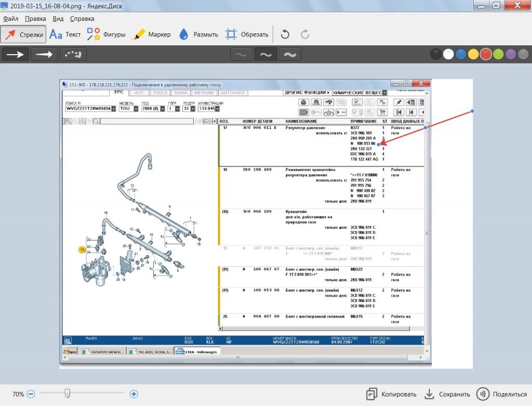Set the thinnest line thickness
Image resolution: width=532 pixels, height=406 pixels.
241,54
